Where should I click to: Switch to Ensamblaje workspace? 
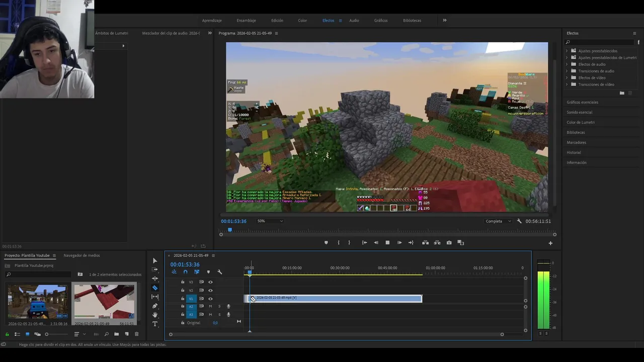[246, 21]
